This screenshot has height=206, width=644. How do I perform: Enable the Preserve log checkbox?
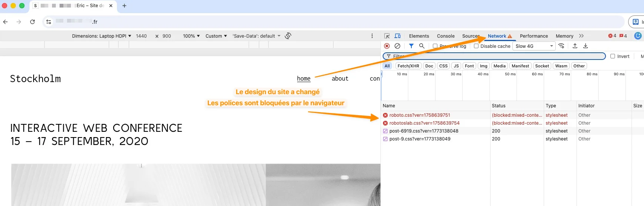click(x=435, y=46)
